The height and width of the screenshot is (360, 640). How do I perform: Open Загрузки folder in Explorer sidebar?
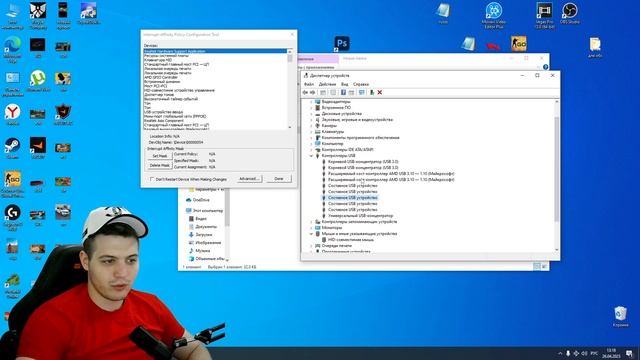203,235
